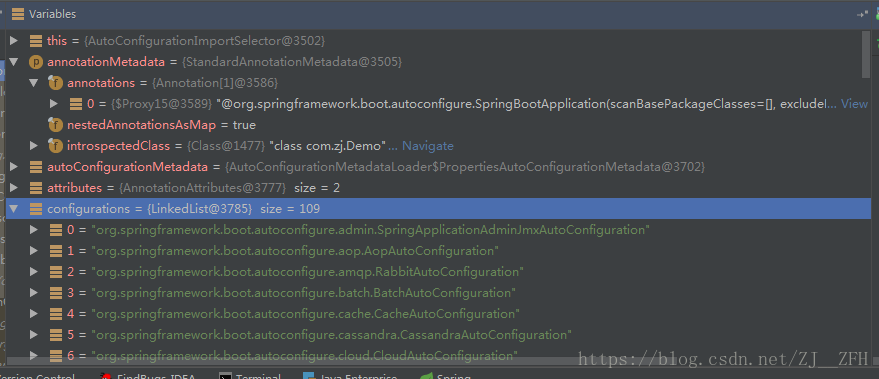Expand configurations entry 5 CassandraAutoConfiguration
879x379 pixels.
point(34,335)
